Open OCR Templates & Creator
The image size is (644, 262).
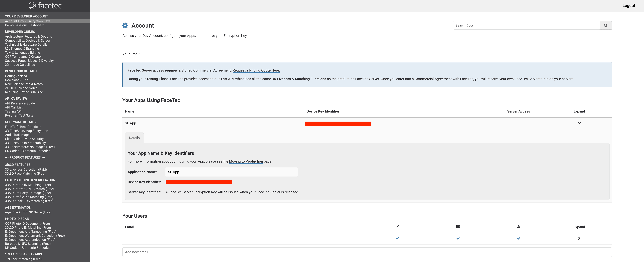24,56
